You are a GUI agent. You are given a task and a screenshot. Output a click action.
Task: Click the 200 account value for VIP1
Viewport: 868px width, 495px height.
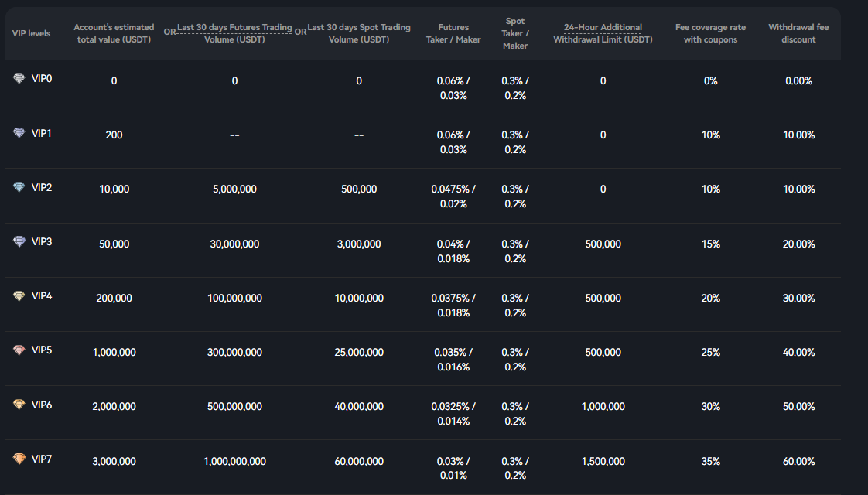[x=114, y=135]
